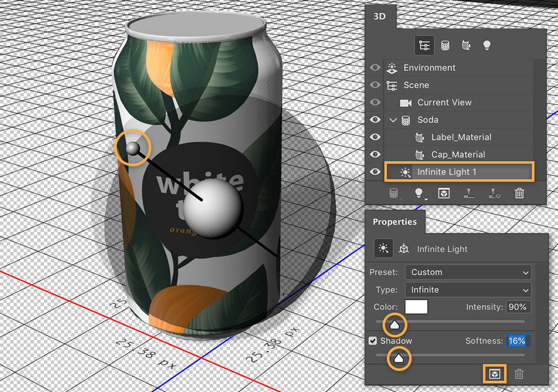Screen dimensions: 558x392
Task: Delete the selected 3D light
Action: pyautogui.click(x=520, y=193)
